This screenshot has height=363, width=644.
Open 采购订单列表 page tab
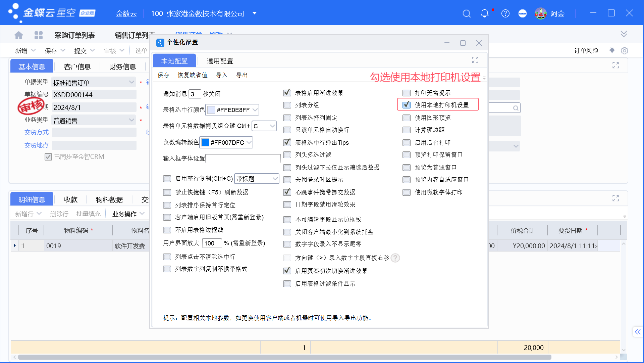(75, 35)
